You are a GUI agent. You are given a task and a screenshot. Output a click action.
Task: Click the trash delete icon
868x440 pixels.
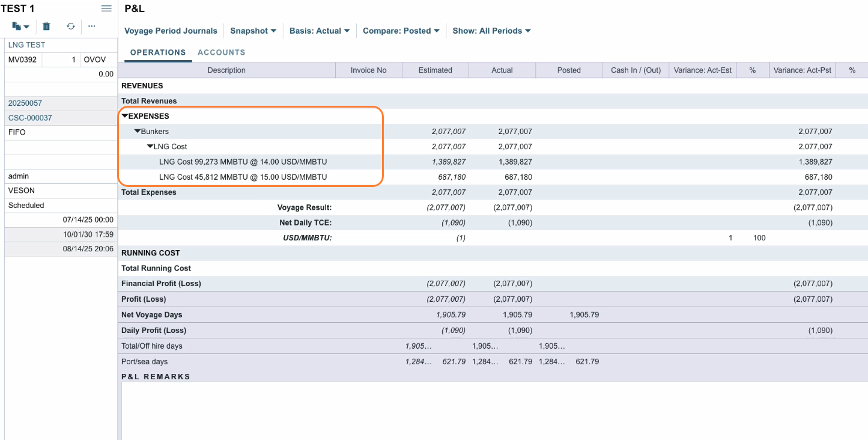tap(46, 26)
